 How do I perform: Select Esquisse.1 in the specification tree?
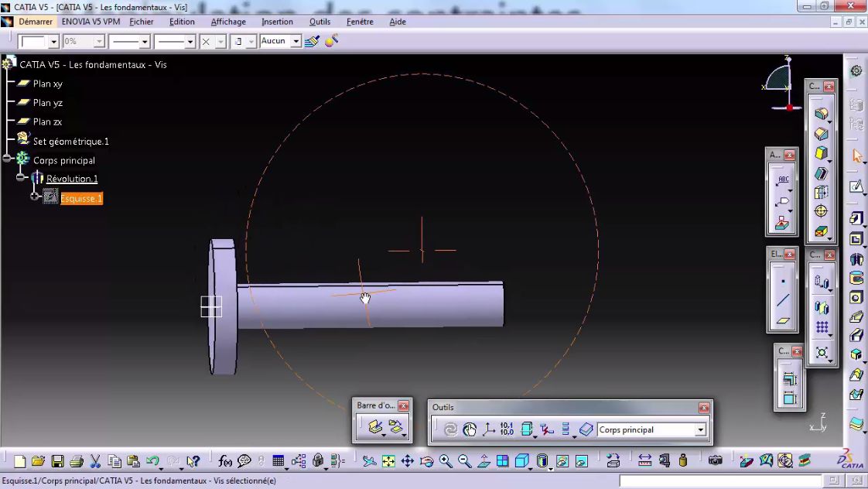point(81,198)
